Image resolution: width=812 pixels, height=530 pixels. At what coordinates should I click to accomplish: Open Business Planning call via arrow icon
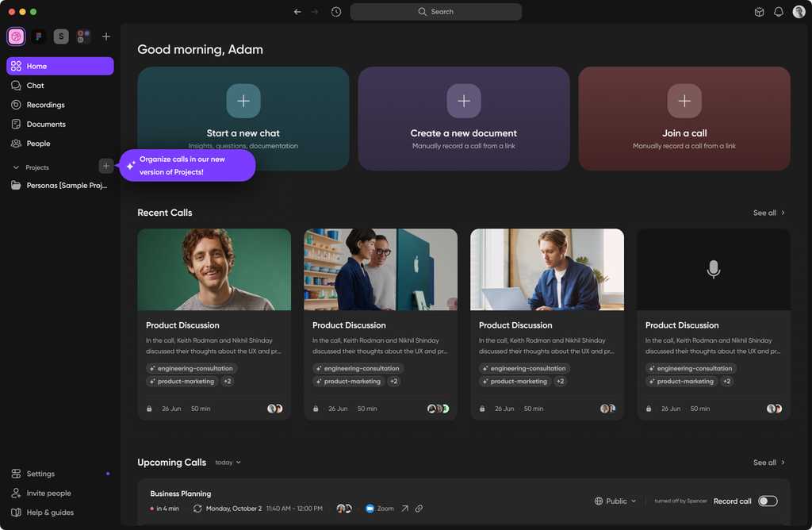[x=404, y=509]
